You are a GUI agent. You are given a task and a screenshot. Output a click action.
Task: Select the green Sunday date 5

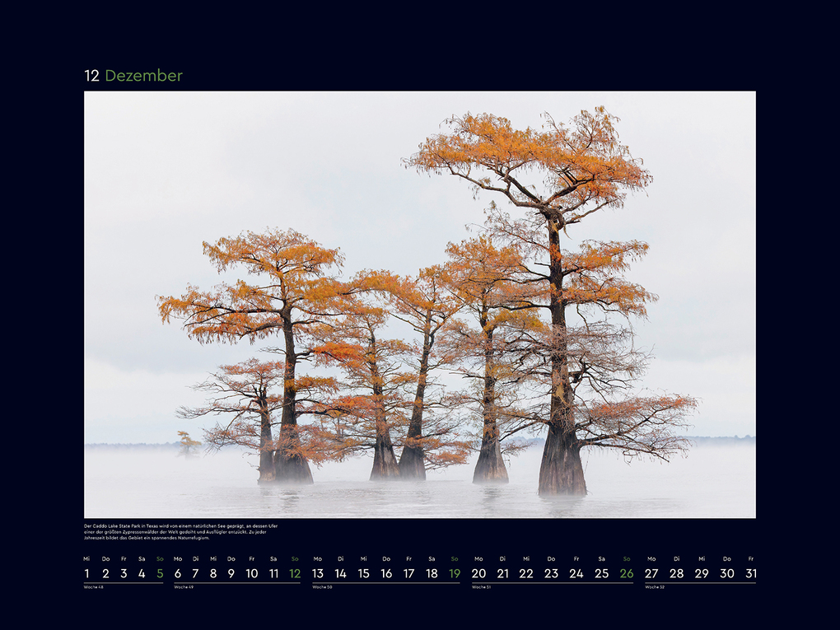(x=161, y=572)
